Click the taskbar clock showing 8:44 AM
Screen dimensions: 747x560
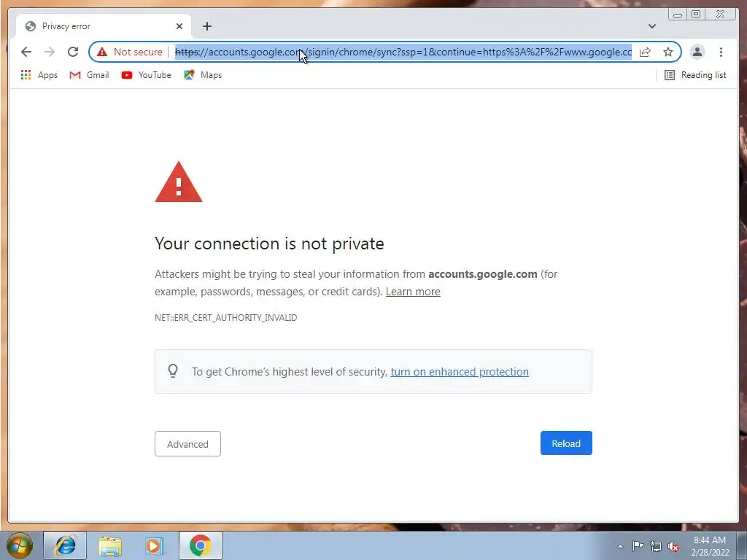710,546
